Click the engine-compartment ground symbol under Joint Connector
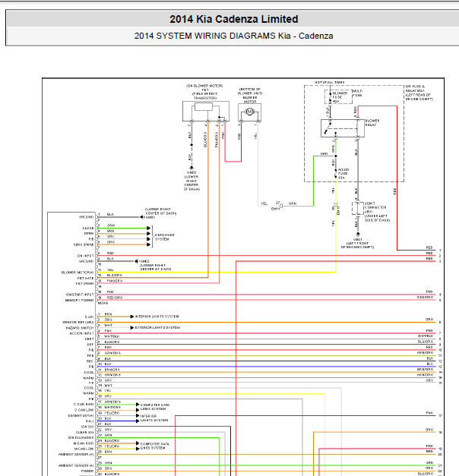459x476 pixels. coord(358,235)
